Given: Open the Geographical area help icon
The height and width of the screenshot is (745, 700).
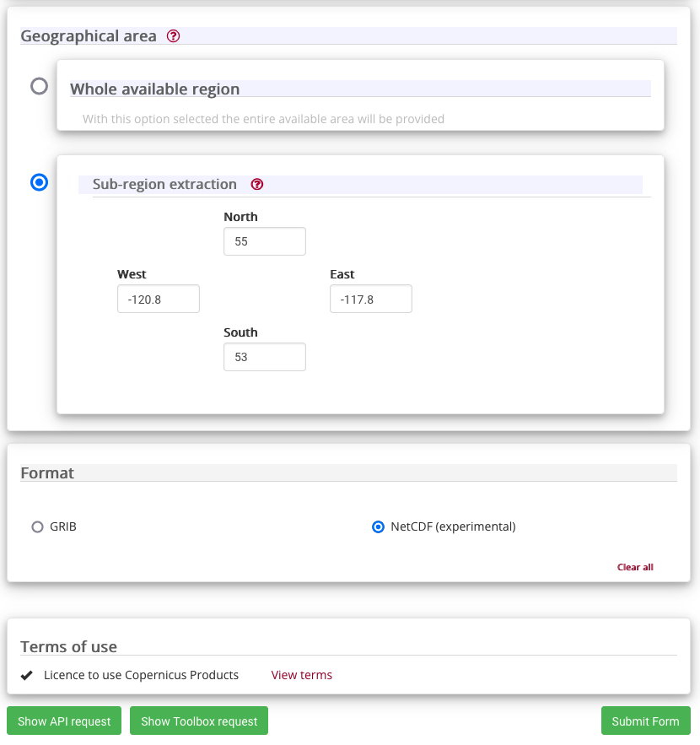Looking at the screenshot, I should (174, 36).
